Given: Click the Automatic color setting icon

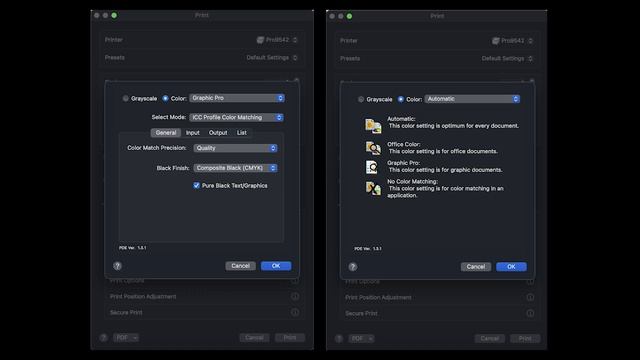Looking at the screenshot, I should [x=373, y=126].
